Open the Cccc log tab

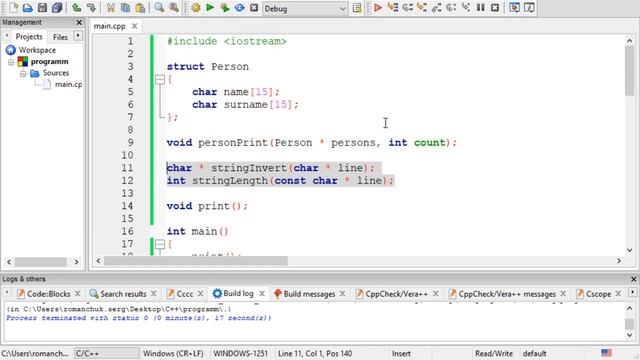pyautogui.click(x=184, y=294)
